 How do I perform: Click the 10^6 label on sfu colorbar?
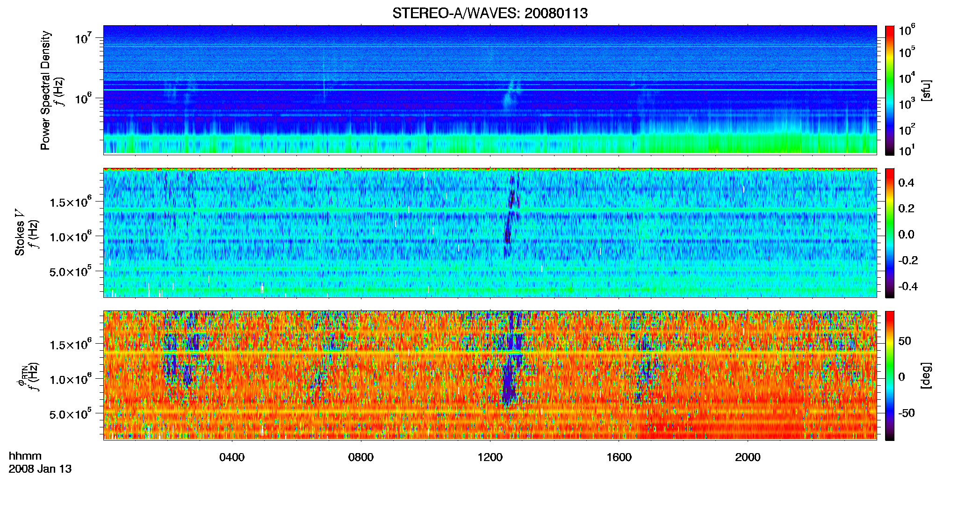(x=907, y=30)
